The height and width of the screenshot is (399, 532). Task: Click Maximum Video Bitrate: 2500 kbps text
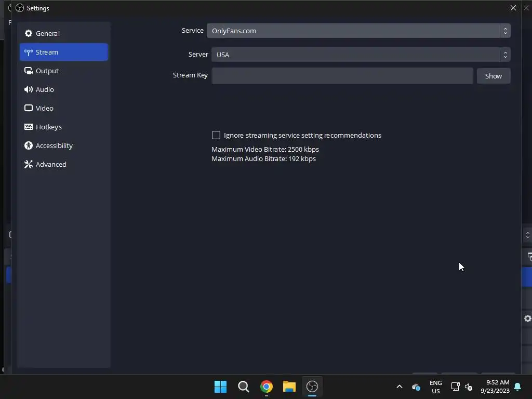pyautogui.click(x=265, y=149)
